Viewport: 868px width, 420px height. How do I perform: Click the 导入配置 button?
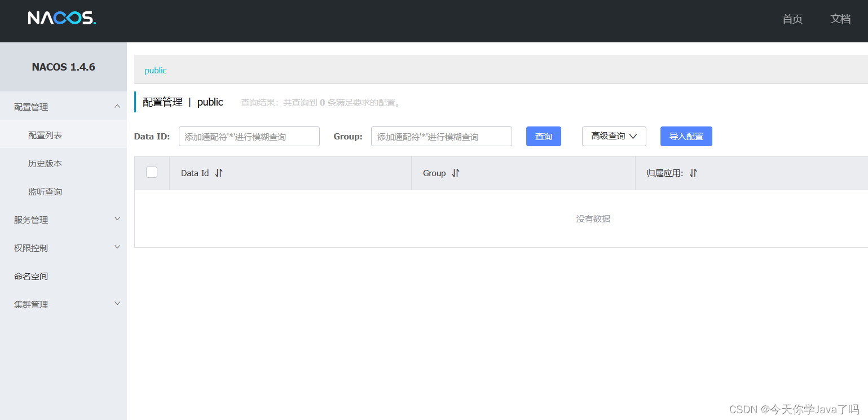coord(686,136)
